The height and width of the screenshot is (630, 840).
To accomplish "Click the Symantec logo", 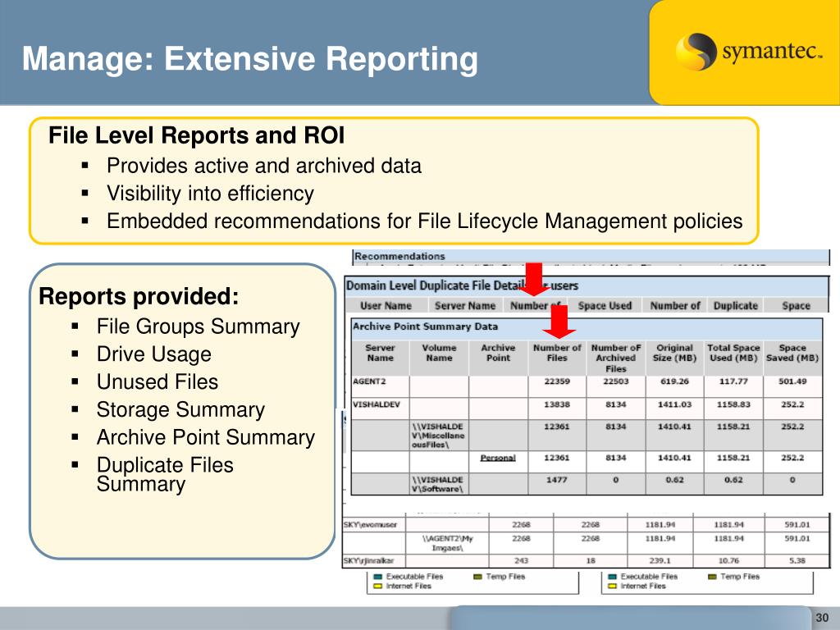I will [x=748, y=52].
